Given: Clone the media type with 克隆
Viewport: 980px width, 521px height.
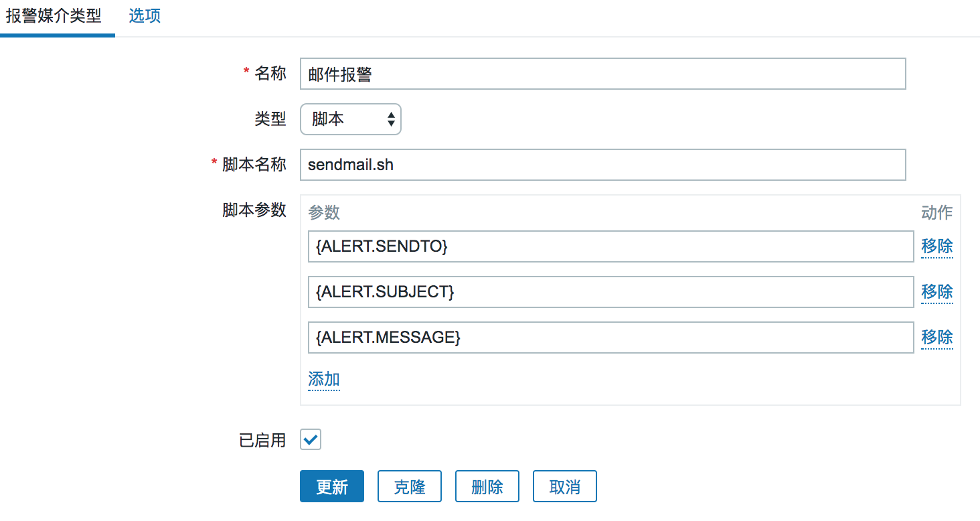Looking at the screenshot, I should (410, 486).
